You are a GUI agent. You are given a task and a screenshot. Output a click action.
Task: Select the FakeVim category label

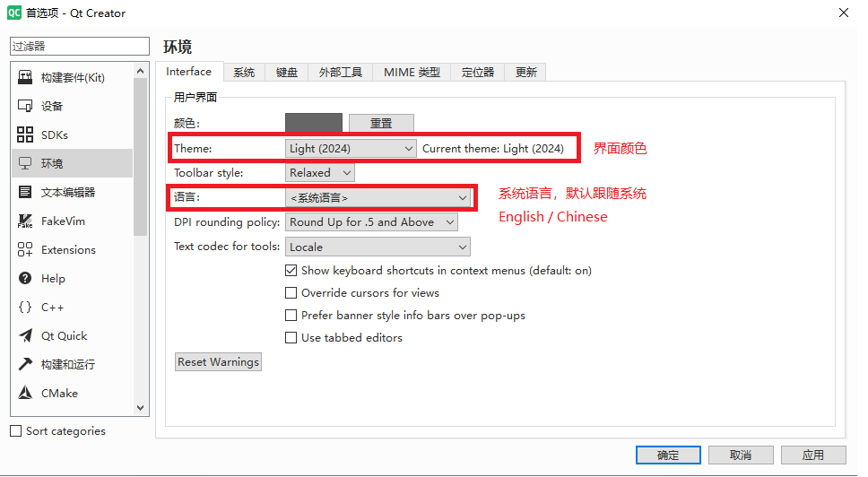tap(63, 221)
